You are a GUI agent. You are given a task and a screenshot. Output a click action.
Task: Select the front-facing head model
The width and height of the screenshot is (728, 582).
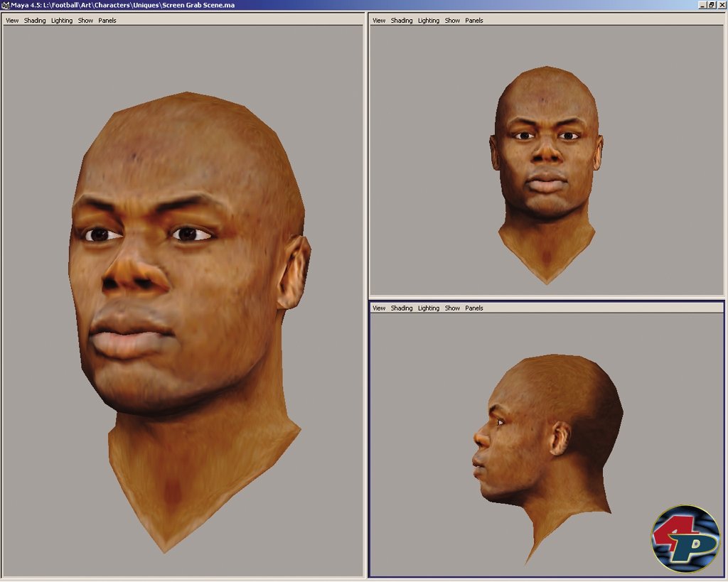pyautogui.click(x=546, y=156)
